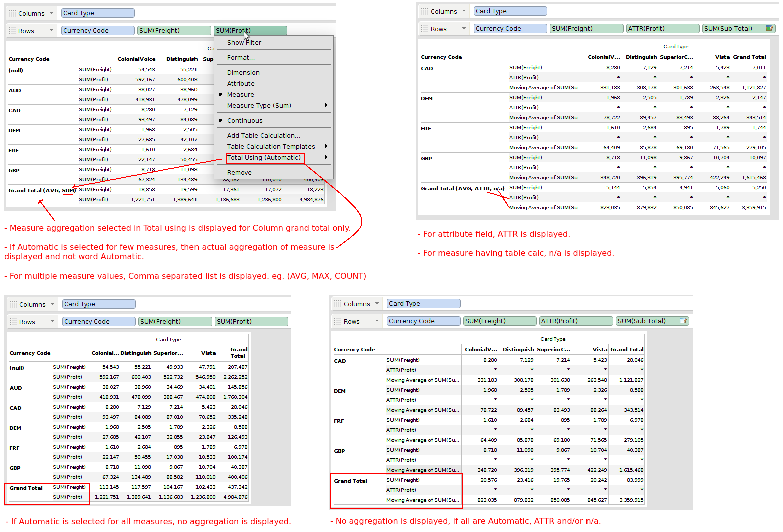
Task: Click table calculation icon on upper-right SUM(Sub Total) pill
Action: 769,28
